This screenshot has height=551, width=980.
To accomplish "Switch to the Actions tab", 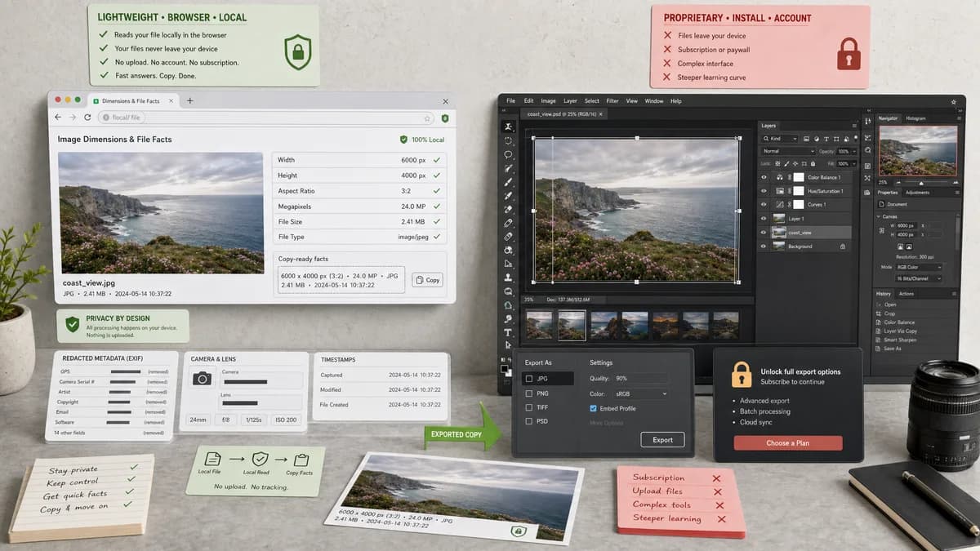I will [906, 294].
